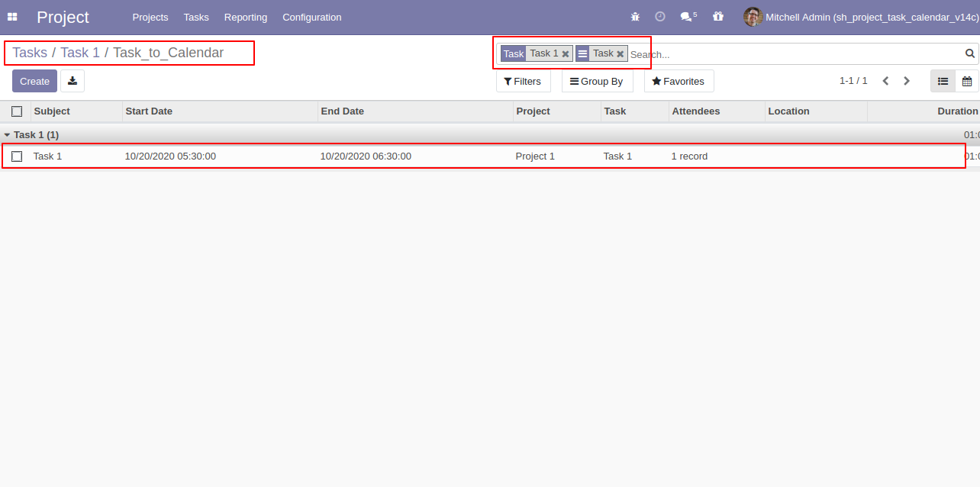This screenshot has width=980, height=487.
Task: Click the pager 1-1 / 1 counter
Action: coord(853,81)
